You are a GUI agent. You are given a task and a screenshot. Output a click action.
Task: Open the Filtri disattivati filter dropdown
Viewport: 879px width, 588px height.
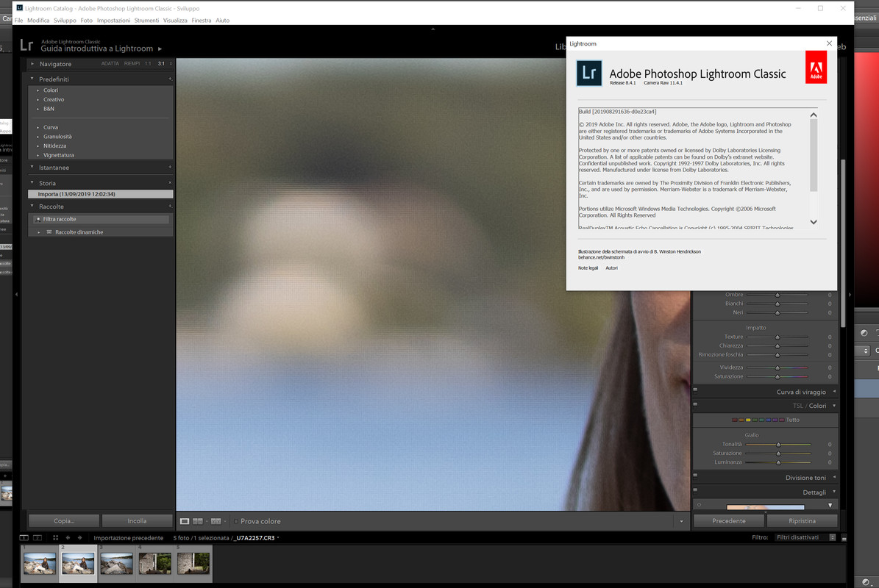[x=805, y=537]
